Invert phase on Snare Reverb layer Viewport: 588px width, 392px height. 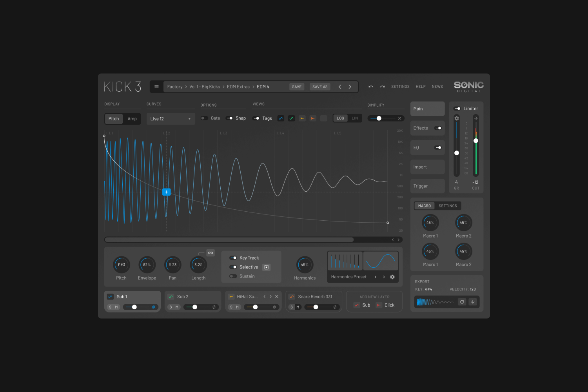tap(335, 307)
